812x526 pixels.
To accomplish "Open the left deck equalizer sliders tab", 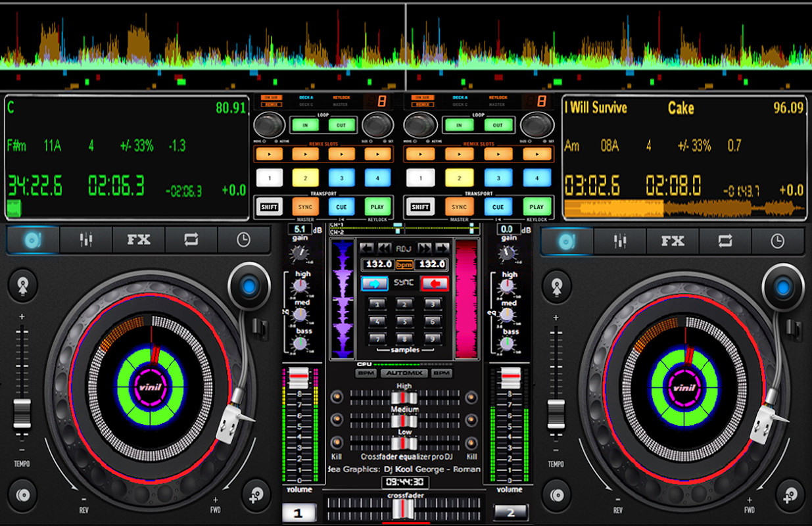I will pyautogui.click(x=86, y=241).
